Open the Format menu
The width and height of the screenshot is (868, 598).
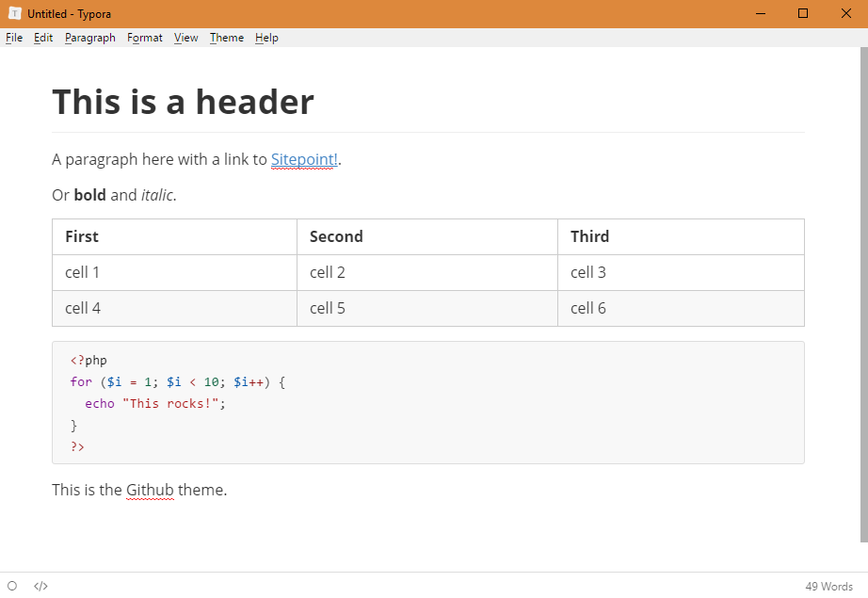145,38
